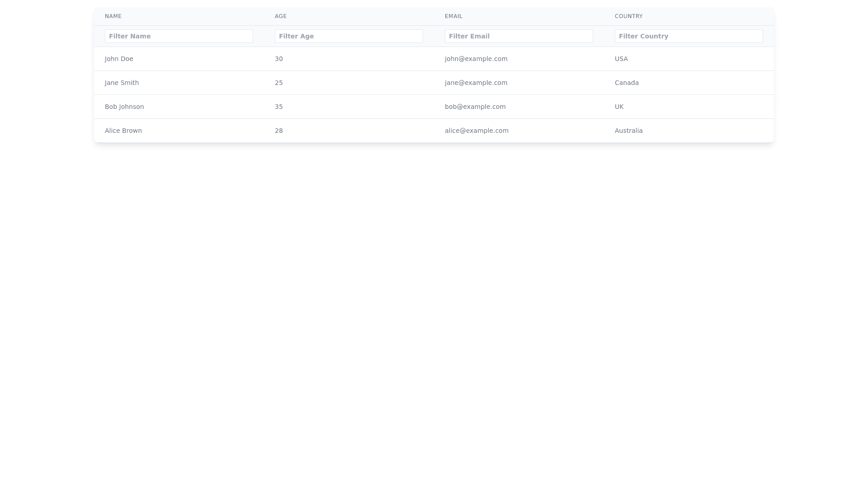Click bob@example.com email cell
The width and height of the screenshot is (868, 488).
coord(475,107)
